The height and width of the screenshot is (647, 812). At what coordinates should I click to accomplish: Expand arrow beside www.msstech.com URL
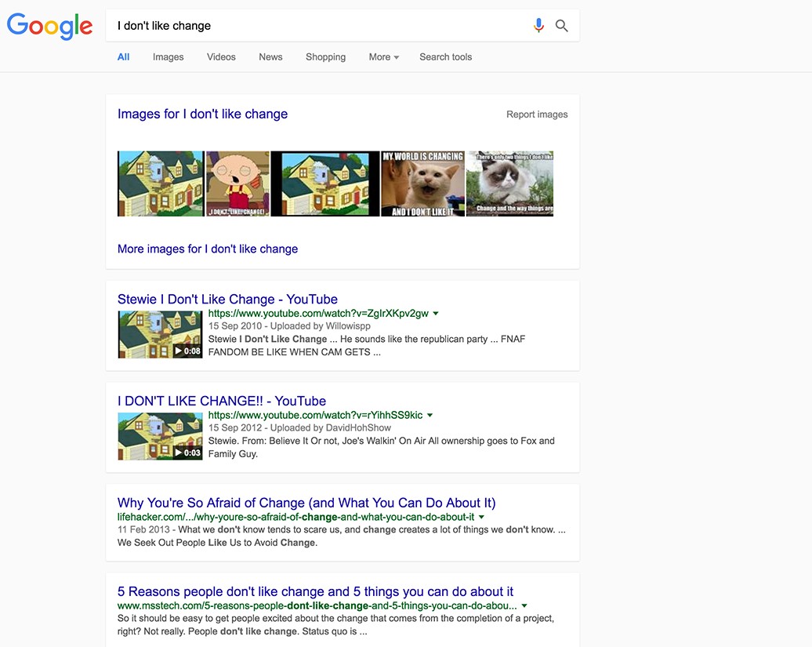[x=524, y=605]
